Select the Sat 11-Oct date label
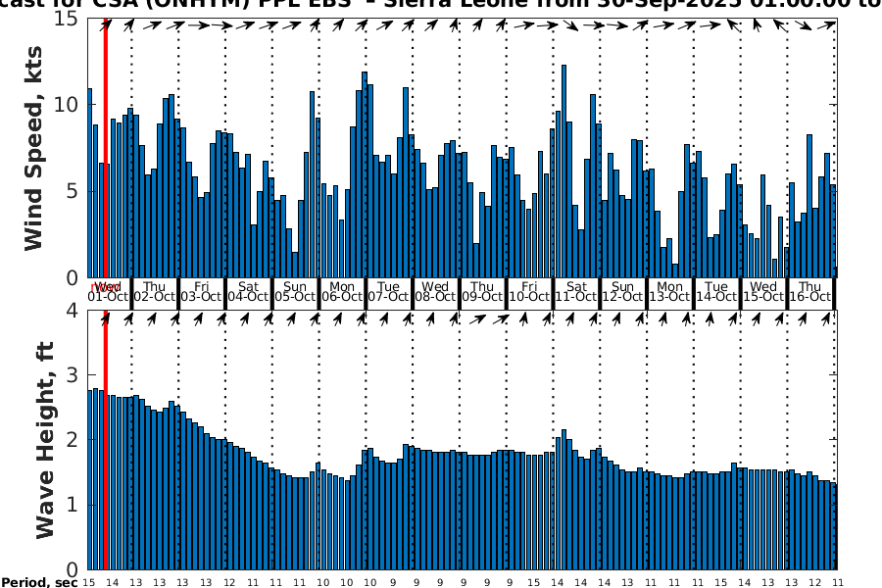This screenshot has height=588, width=882. 576,291
